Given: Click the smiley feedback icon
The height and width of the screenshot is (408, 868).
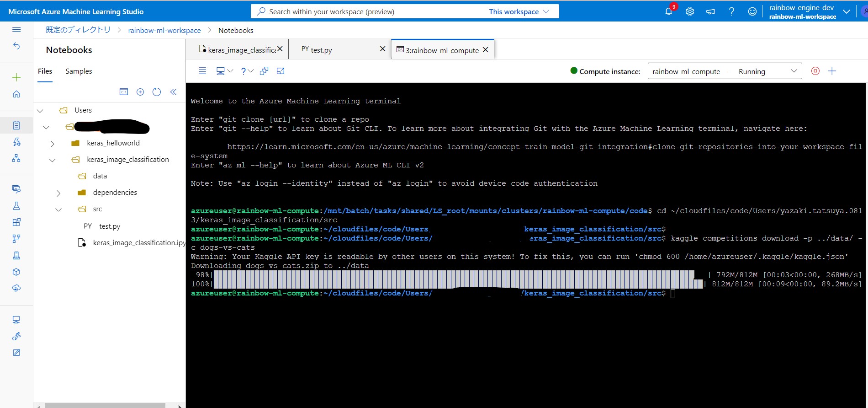Looking at the screenshot, I should click(x=752, y=11).
